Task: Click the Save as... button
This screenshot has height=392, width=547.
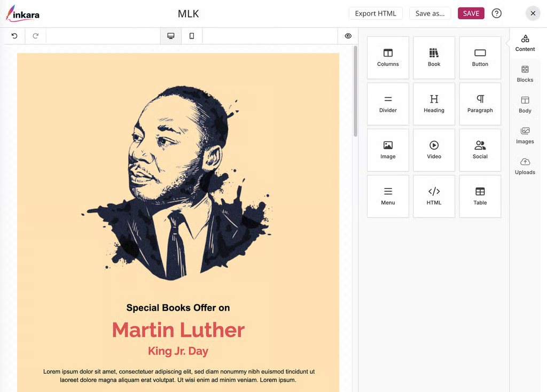Action: tap(430, 13)
